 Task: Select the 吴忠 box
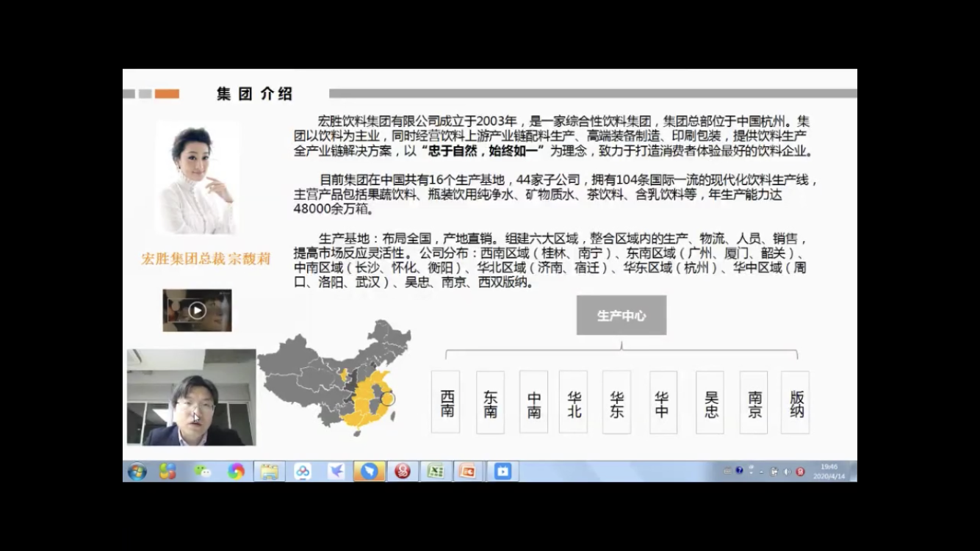coord(710,402)
